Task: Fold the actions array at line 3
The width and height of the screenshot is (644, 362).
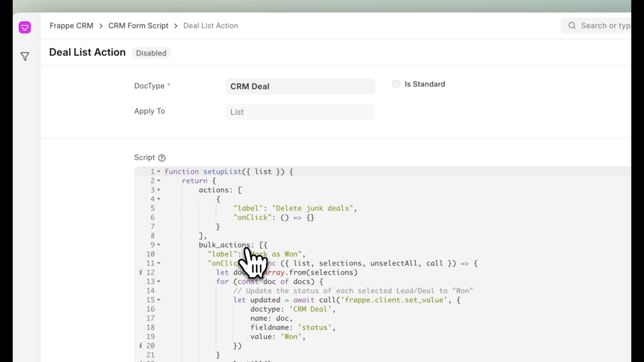Action: (x=158, y=190)
